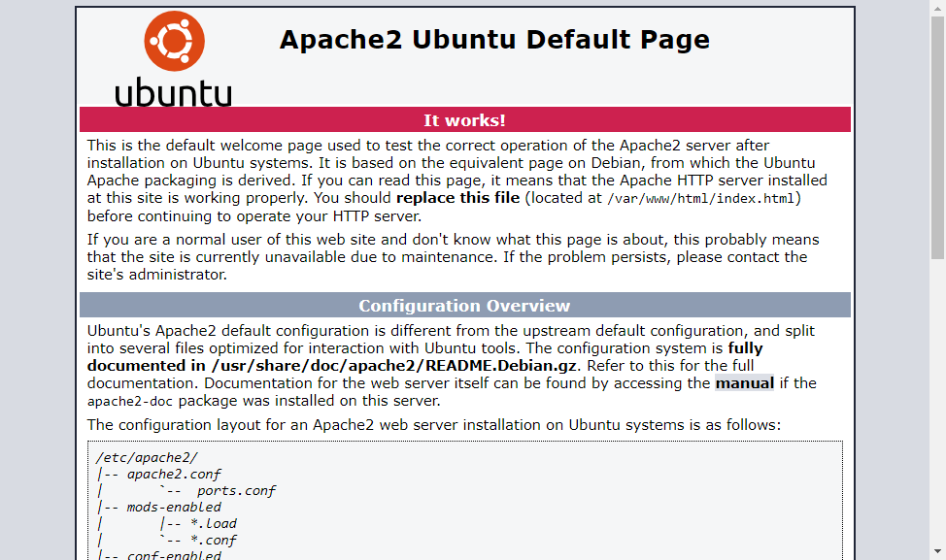This screenshot has height=560, width=946.
Task: Click the bold "replace this file" text
Action: tap(457, 198)
